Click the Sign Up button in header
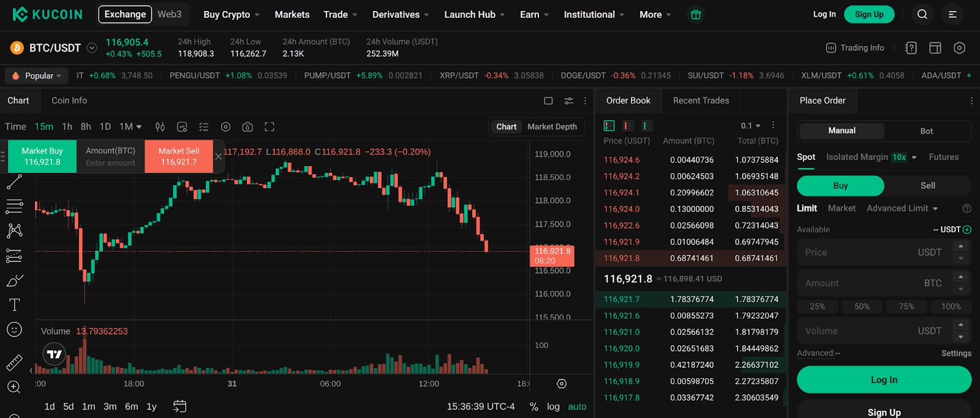 coord(869,14)
